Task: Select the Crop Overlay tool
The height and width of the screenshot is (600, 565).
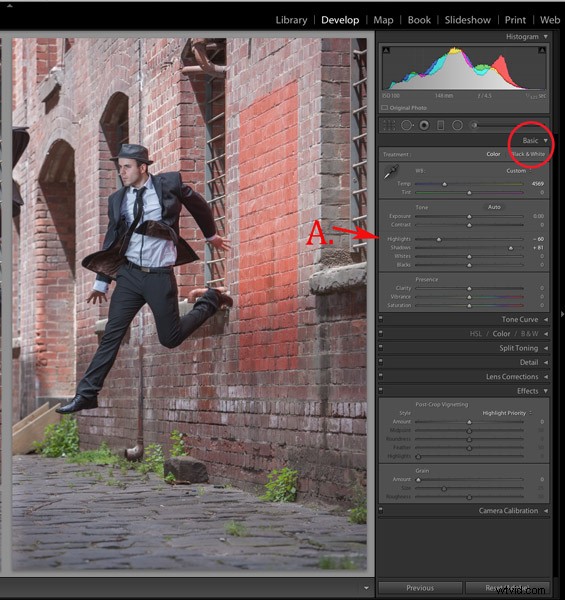Action: click(x=389, y=125)
